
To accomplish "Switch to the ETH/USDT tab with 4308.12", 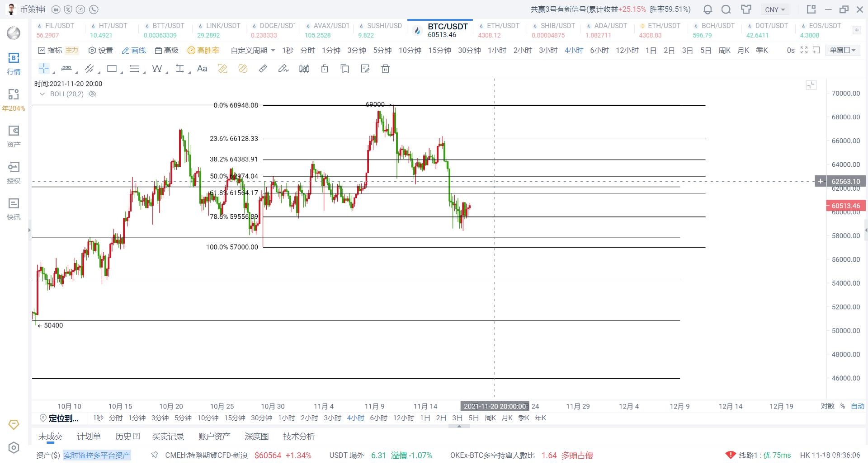I will point(499,30).
